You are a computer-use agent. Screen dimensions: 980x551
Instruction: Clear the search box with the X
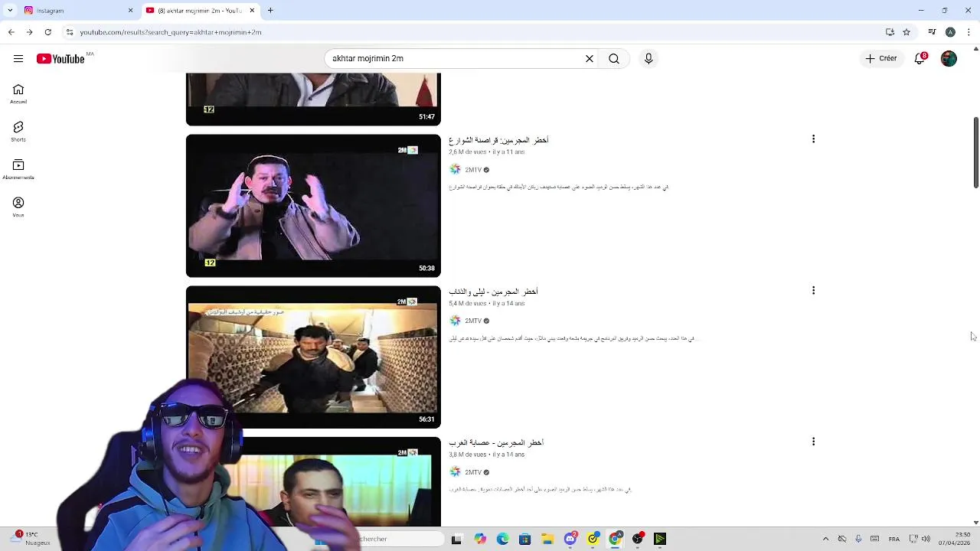[590, 59]
